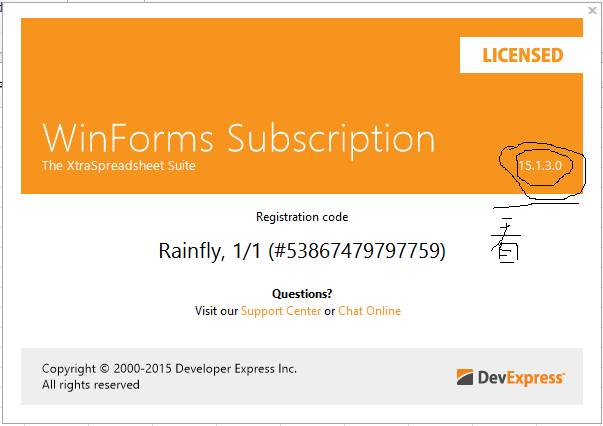Image resolution: width=603 pixels, height=426 pixels.
Task: Click the Questions? heading
Action: pos(302,294)
